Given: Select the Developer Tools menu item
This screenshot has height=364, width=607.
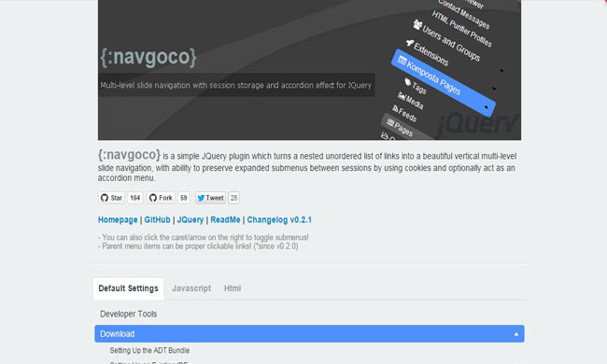Looking at the screenshot, I should click(309, 314).
